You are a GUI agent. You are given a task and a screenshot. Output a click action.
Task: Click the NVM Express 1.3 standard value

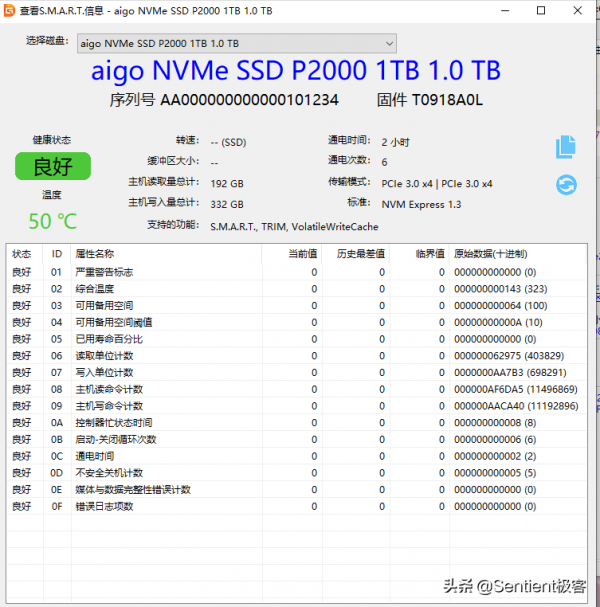click(421, 204)
